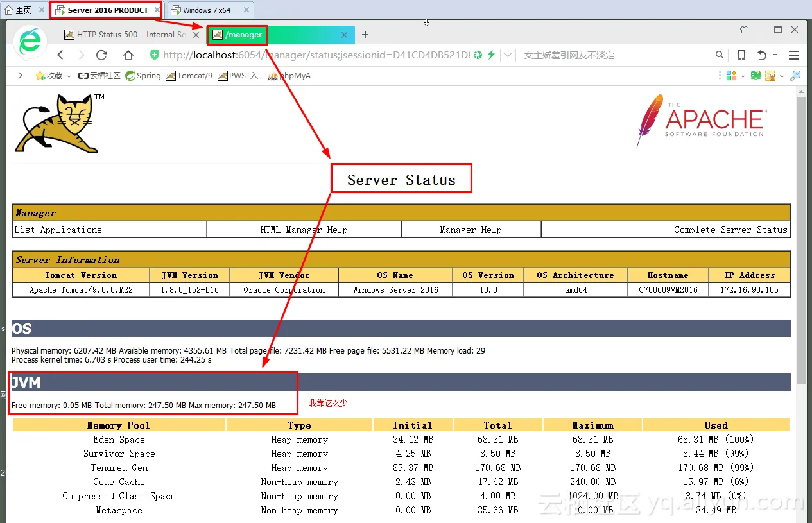The height and width of the screenshot is (523, 812).
Task: Close the /manager browser tab
Action: coord(345,35)
